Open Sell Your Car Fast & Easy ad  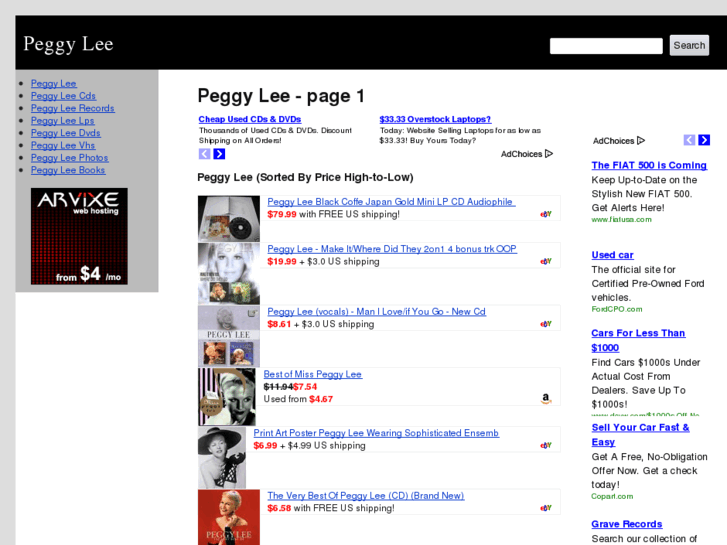tap(640, 435)
